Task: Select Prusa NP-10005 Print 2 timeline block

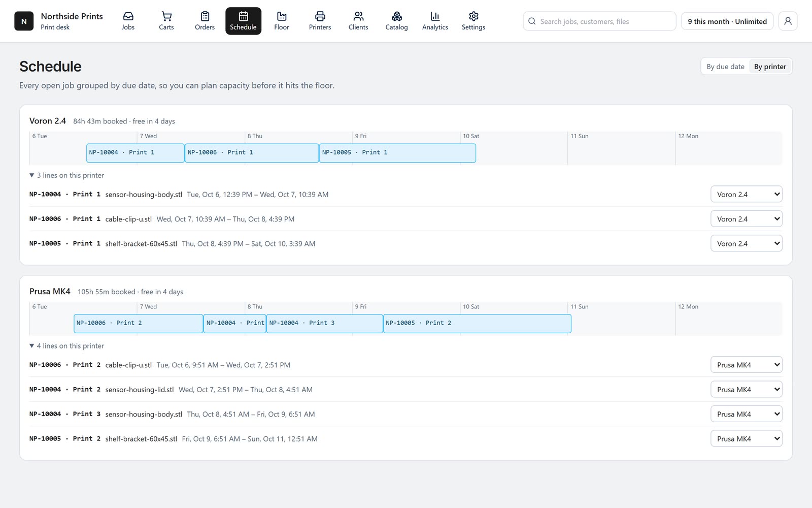Action: (477, 324)
